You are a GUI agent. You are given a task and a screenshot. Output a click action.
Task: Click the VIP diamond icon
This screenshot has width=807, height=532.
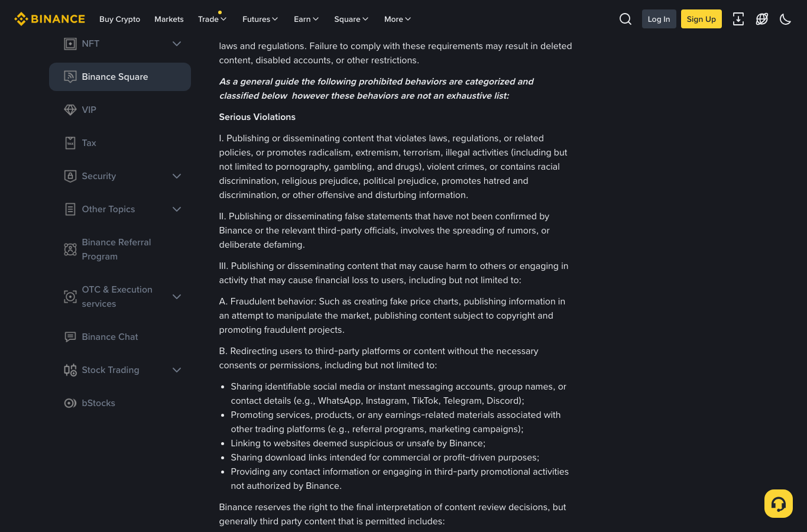[x=70, y=110]
